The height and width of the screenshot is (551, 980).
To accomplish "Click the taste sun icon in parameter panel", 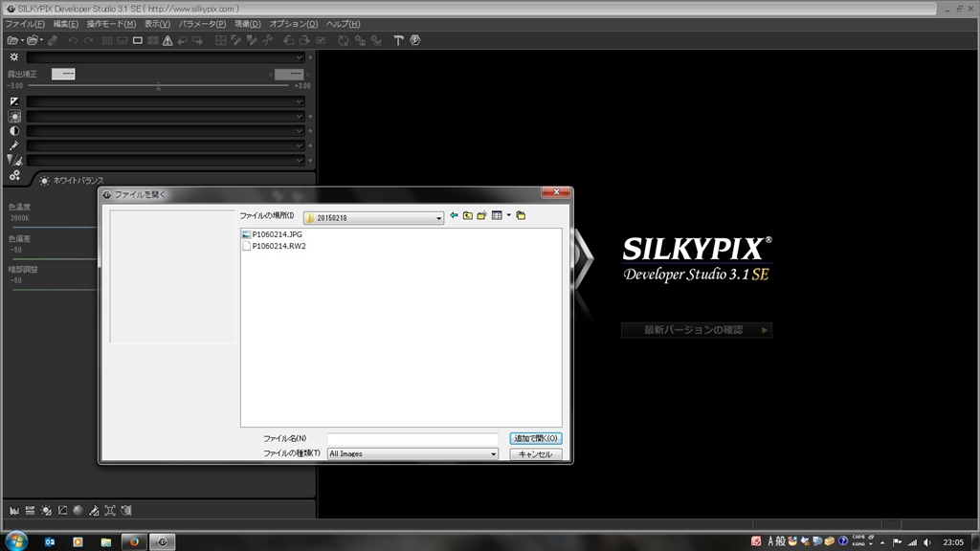I will tap(13, 56).
